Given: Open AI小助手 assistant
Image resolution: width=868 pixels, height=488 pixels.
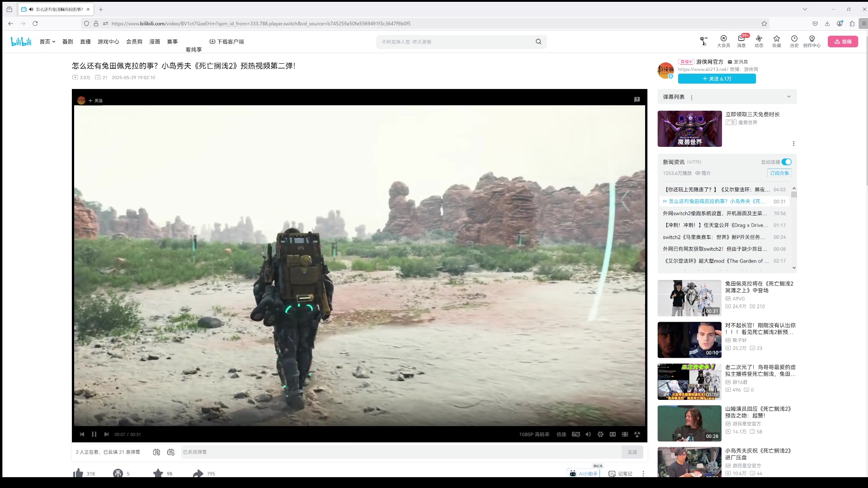Looking at the screenshot, I should tap(583, 474).
